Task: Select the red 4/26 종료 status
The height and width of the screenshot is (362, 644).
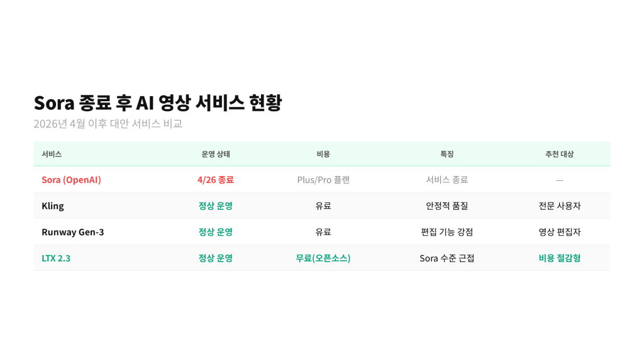Action: point(216,180)
